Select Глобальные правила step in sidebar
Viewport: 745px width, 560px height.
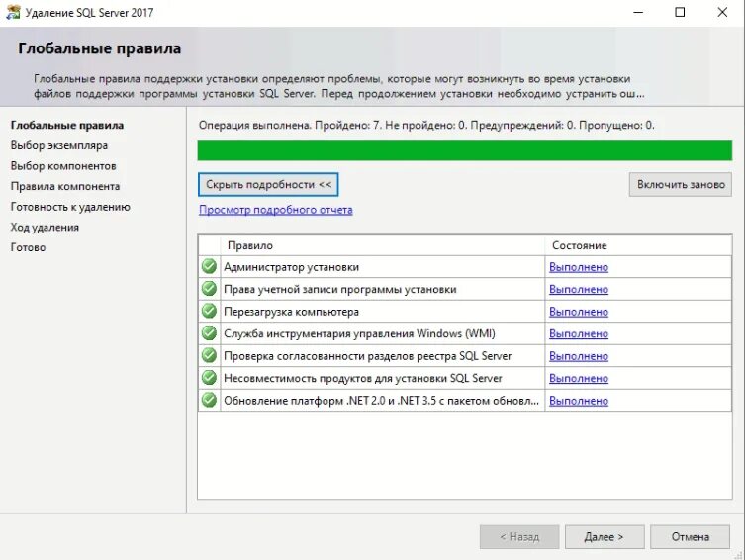click(67, 125)
